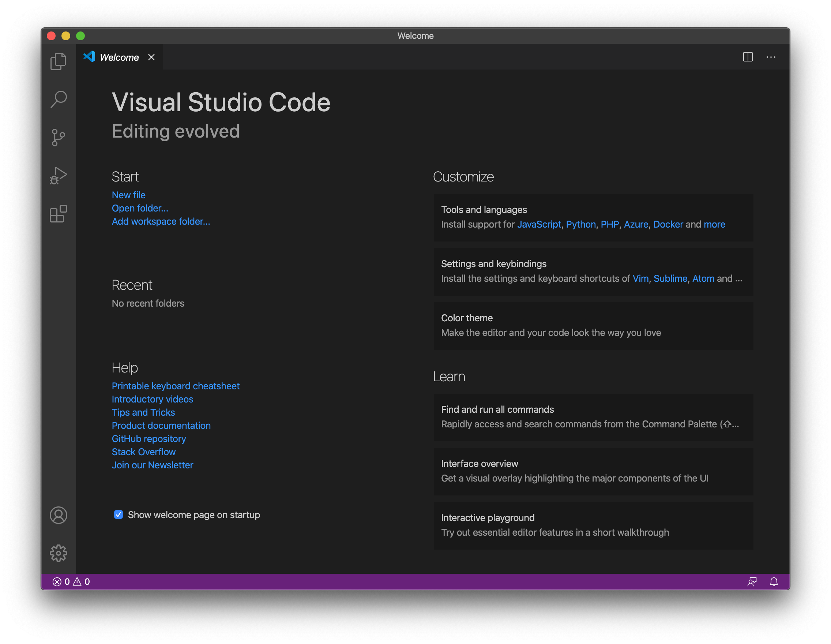Open the Accounts menu
831x644 pixels.
pos(59,514)
